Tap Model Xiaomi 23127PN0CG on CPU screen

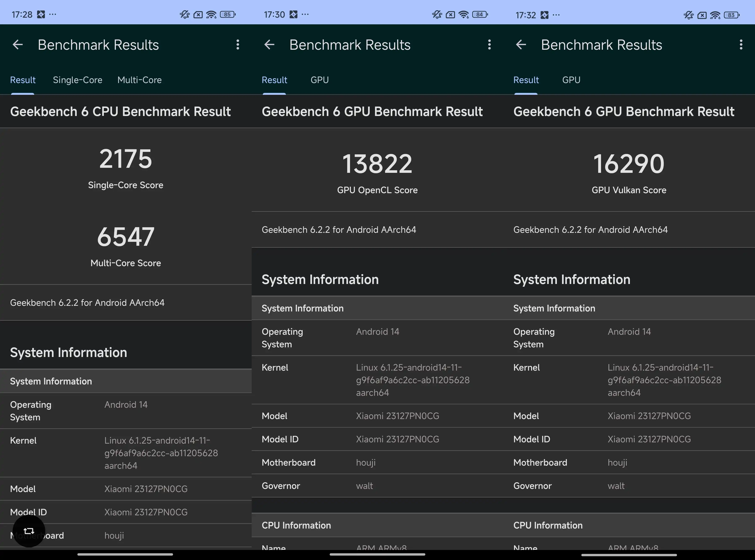point(146,489)
